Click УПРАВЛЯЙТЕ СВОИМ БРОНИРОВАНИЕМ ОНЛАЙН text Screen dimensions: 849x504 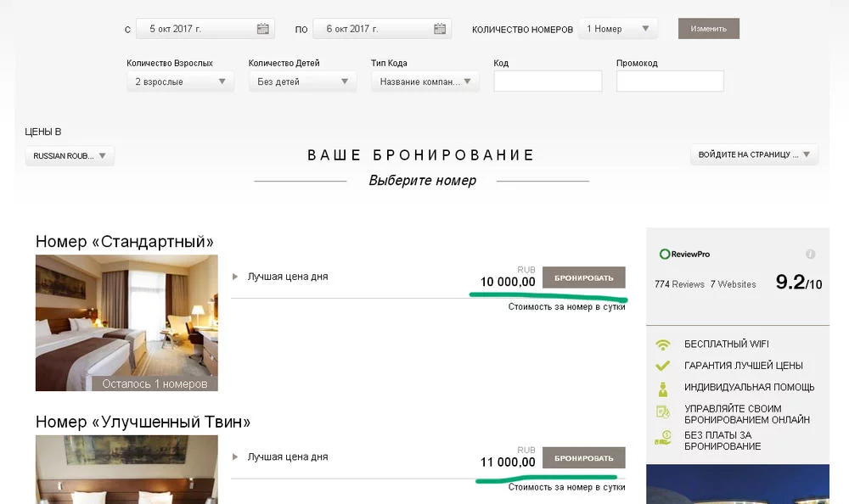pos(747,414)
